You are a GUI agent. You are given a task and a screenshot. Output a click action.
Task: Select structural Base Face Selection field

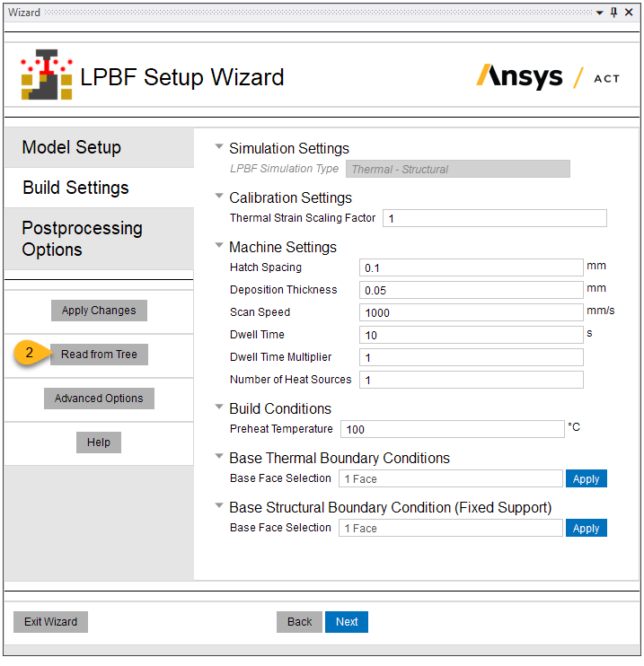point(451,528)
